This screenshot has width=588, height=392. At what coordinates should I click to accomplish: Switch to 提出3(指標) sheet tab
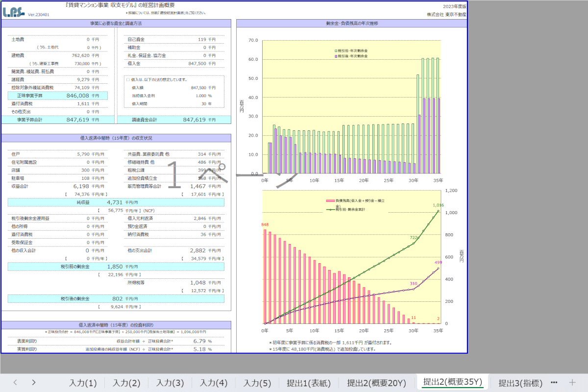point(520,383)
